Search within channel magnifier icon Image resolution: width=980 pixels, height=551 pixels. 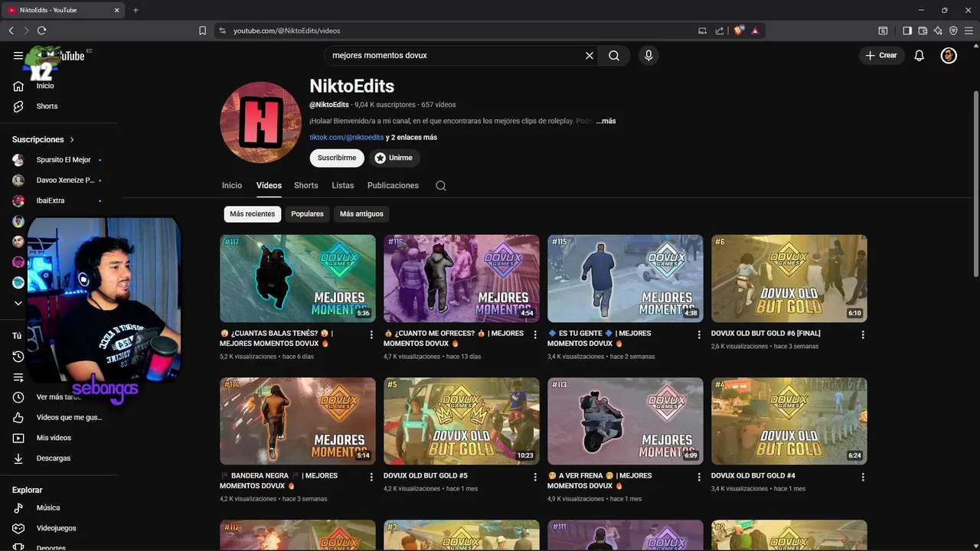pyautogui.click(x=440, y=186)
